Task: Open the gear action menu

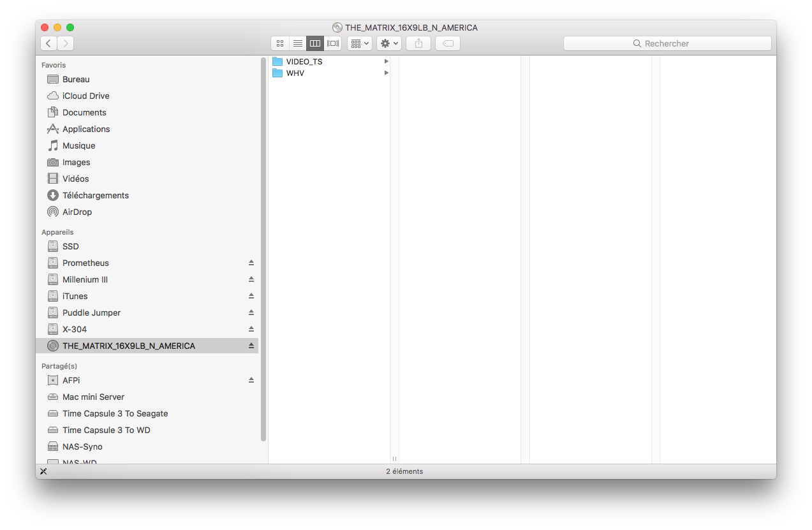Action: 389,43
